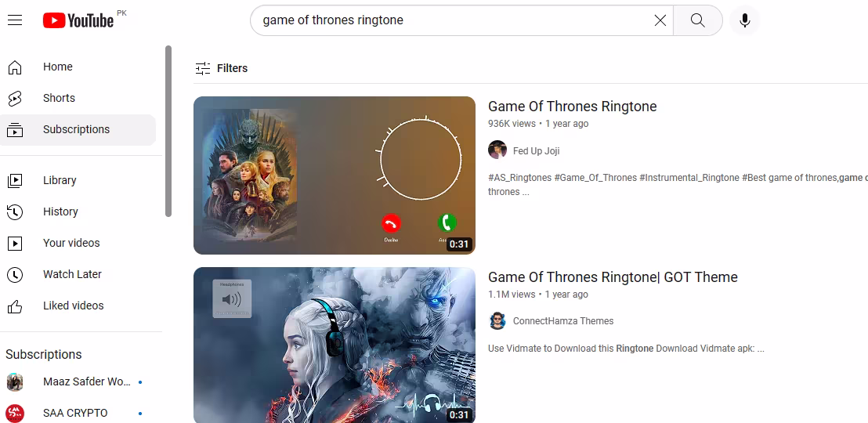The image size is (868, 423).
Task: Visit ConnectHamza Themes channel name
Action: point(563,321)
